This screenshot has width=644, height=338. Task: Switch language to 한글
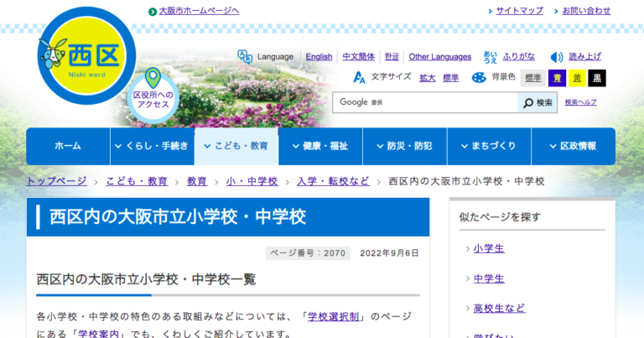pos(392,57)
